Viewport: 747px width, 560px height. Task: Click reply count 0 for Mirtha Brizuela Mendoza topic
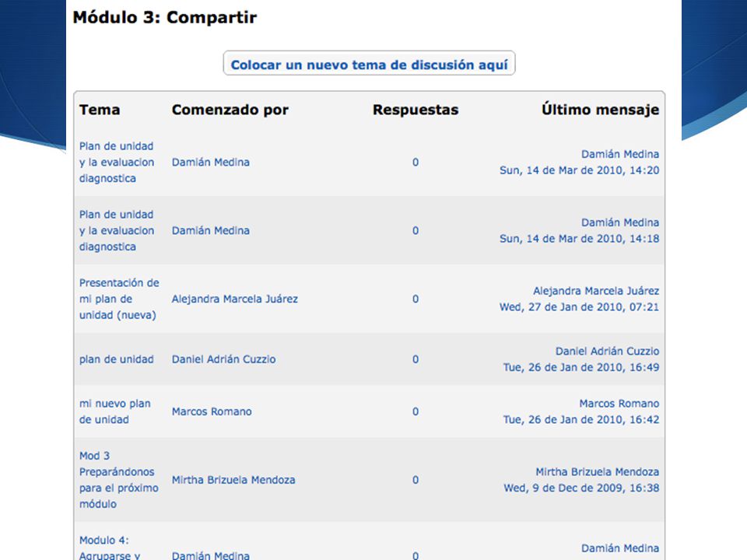[x=416, y=480]
